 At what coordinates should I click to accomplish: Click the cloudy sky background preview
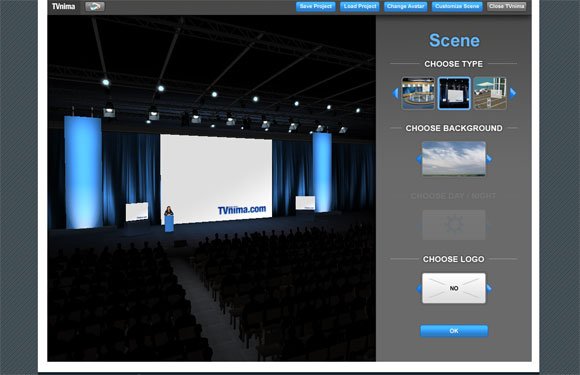tap(454, 158)
